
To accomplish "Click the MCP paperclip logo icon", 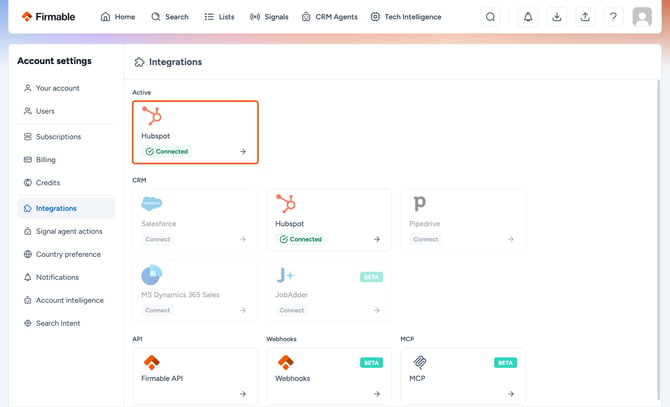I will coord(420,363).
